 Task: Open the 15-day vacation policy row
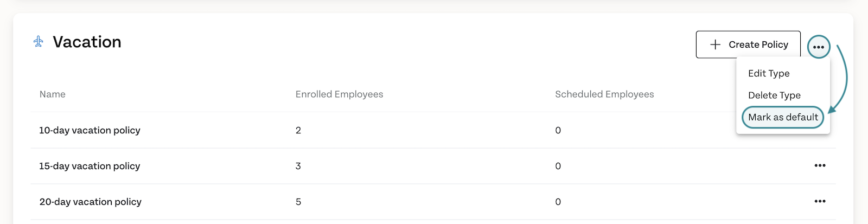pos(433,166)
